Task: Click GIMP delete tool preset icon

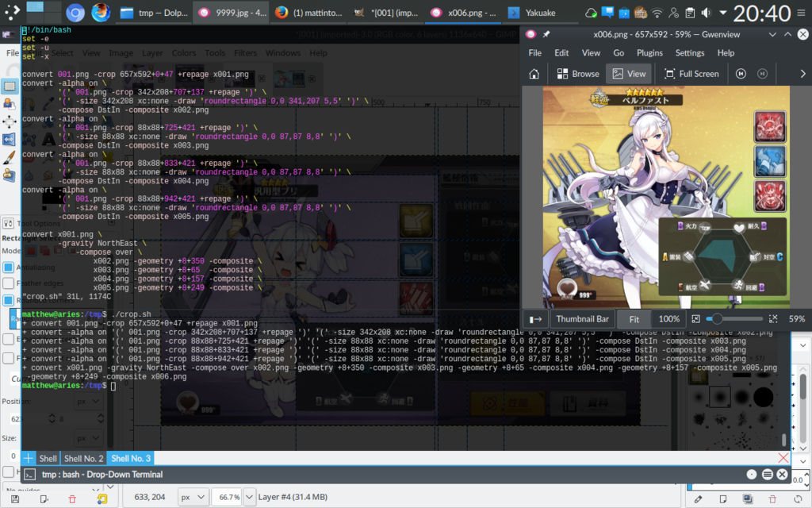Action: pyautogui.click(x=72, y=499)
